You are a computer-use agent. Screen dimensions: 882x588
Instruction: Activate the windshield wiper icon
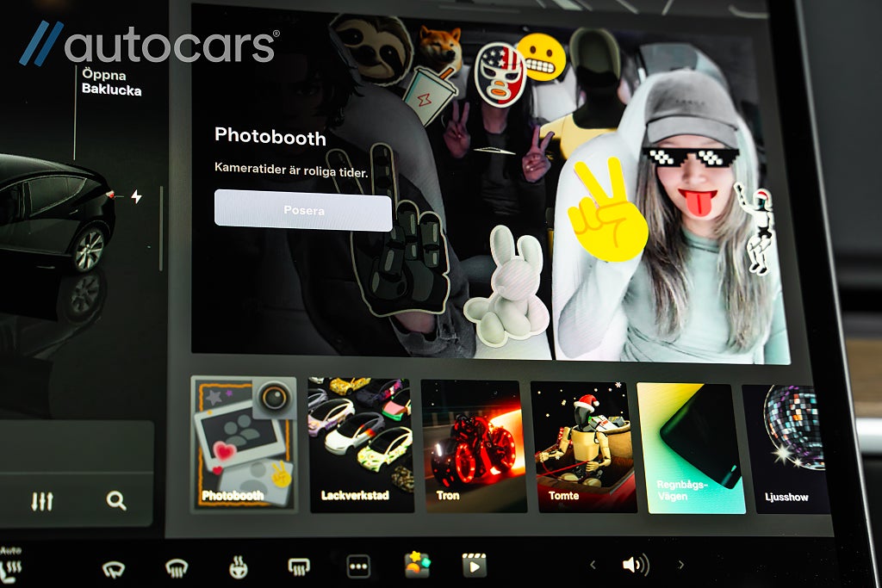[114, 569]
